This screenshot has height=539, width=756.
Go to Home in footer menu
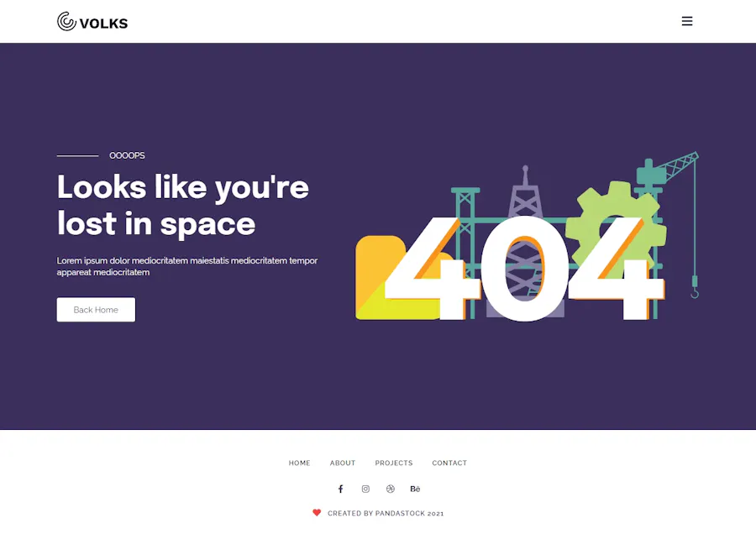tap(299, 463)
